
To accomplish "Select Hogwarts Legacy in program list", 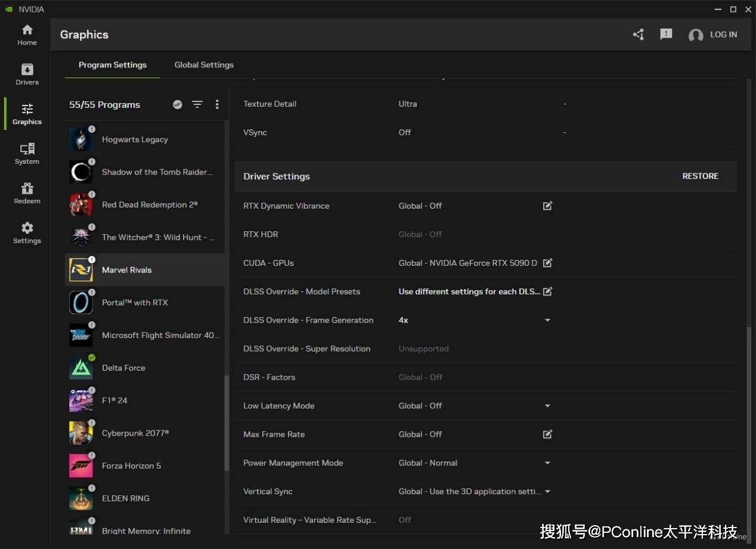I will pyautogui.click(x=145, y=139).
